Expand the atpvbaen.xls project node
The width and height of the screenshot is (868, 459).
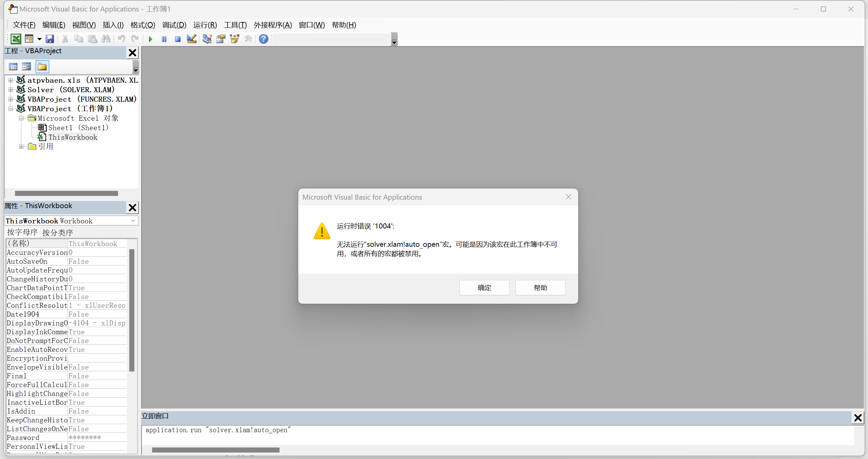[11, 80]
